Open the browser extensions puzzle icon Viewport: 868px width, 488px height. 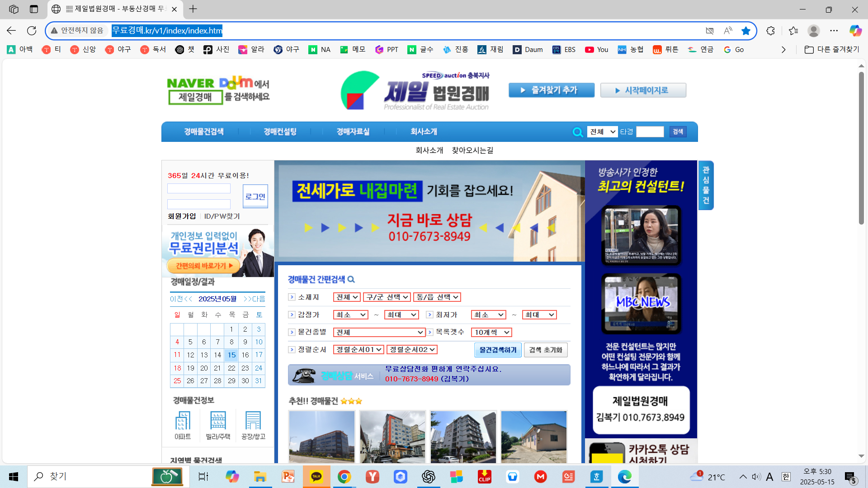click(771, 31)
